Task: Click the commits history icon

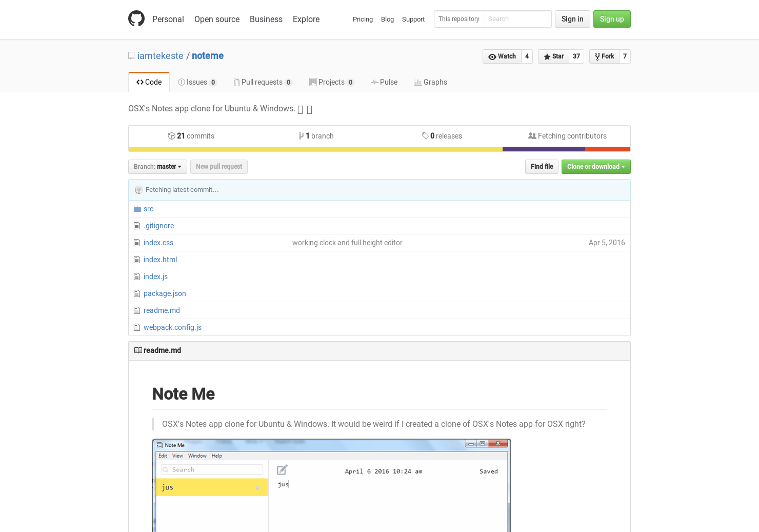Action: click(172, 136)
